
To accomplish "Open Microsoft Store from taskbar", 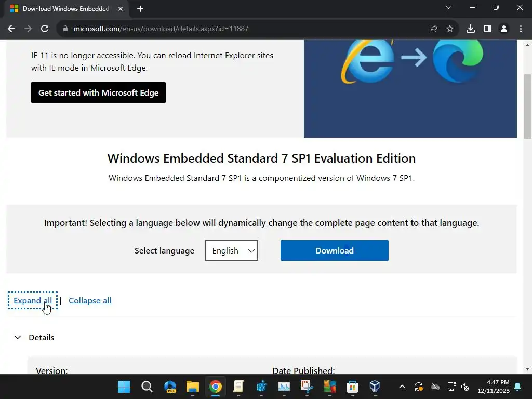I will (x=353, y=387).
